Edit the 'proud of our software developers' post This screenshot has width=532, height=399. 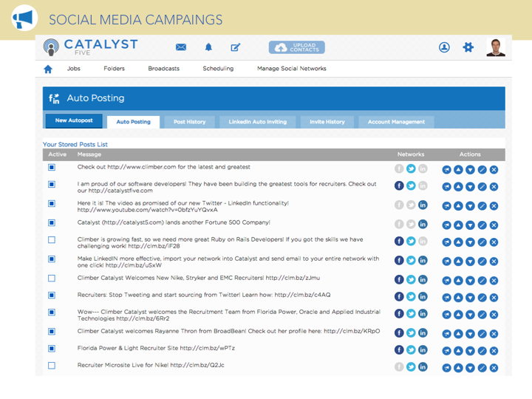pyautogui.click(x=482, y=187)
